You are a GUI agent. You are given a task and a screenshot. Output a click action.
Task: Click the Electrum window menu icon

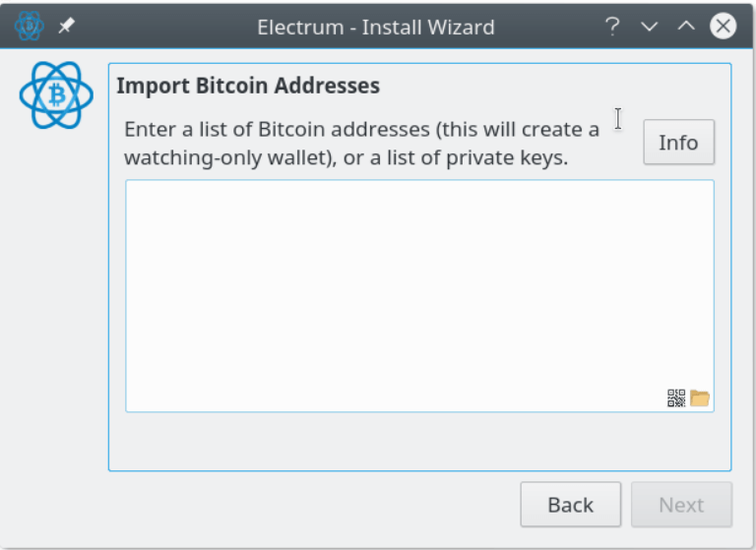coord(30,26)
